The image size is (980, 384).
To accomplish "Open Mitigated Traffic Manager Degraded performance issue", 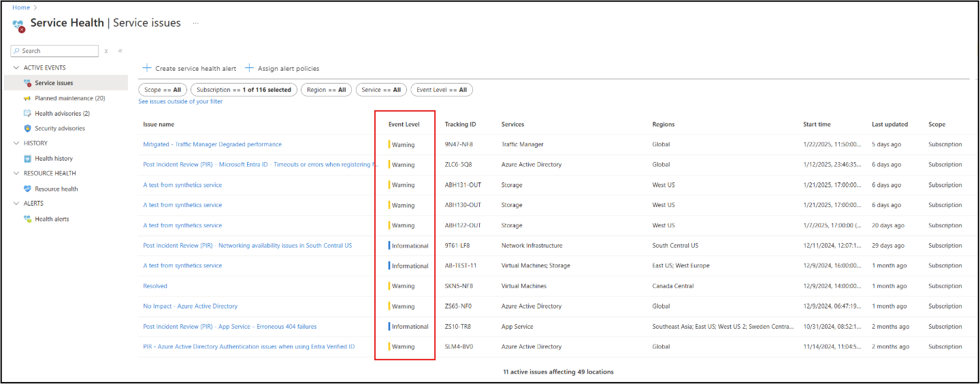I will (212, 144).
